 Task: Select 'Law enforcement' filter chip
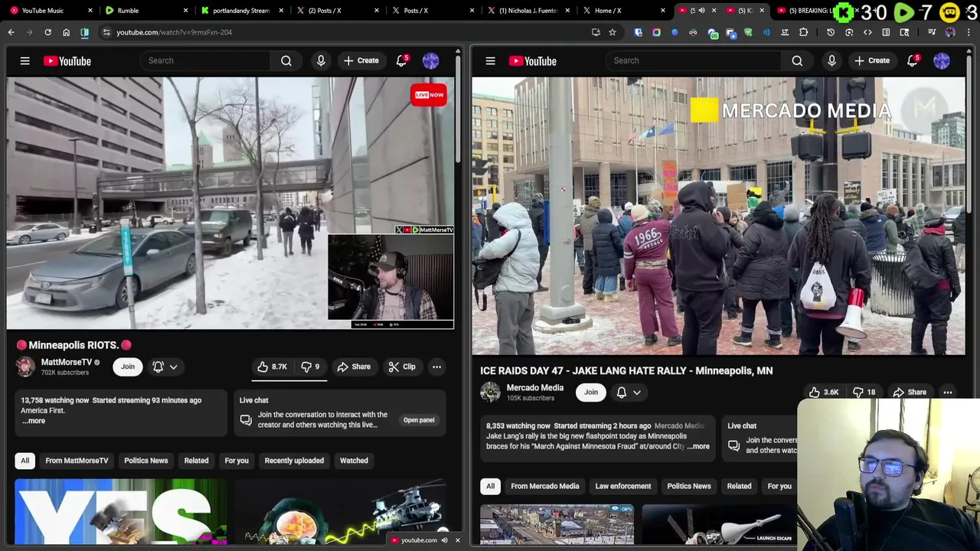click(623, 486)
